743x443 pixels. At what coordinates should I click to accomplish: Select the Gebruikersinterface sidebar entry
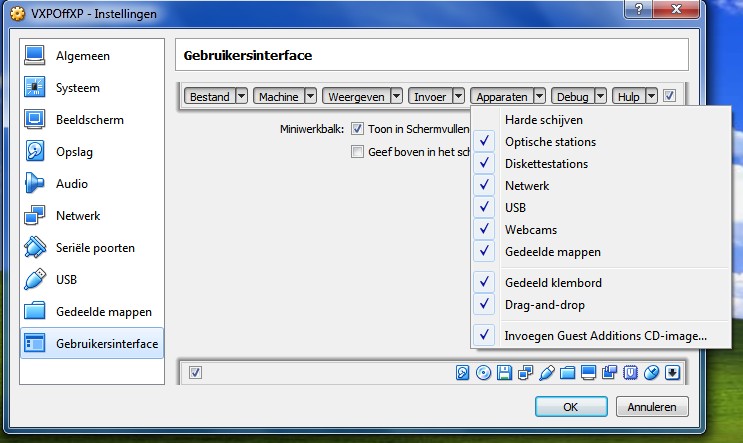pyautogui.click(x=92, y=344)
